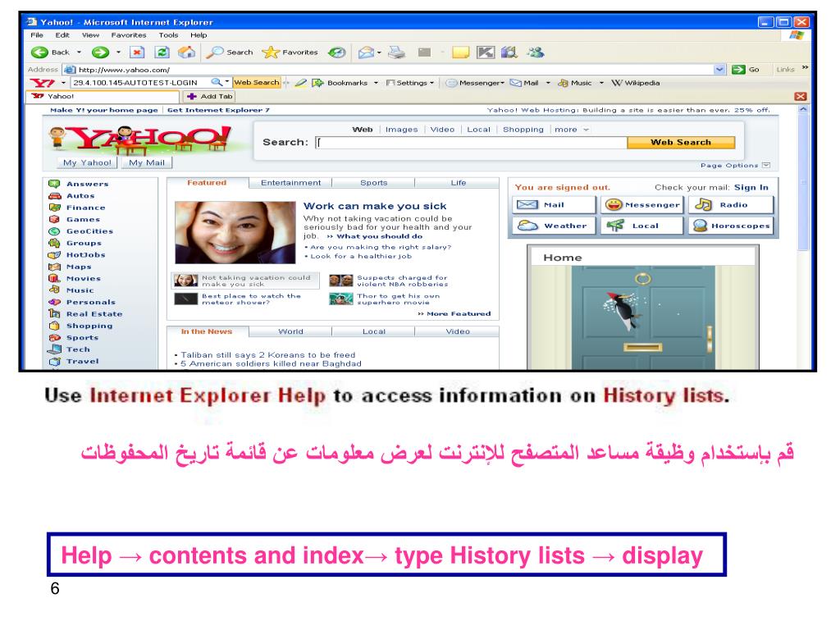Viewport: 840px width, 630px height.
Task: Click Sign In link
Action: (751, 188)
